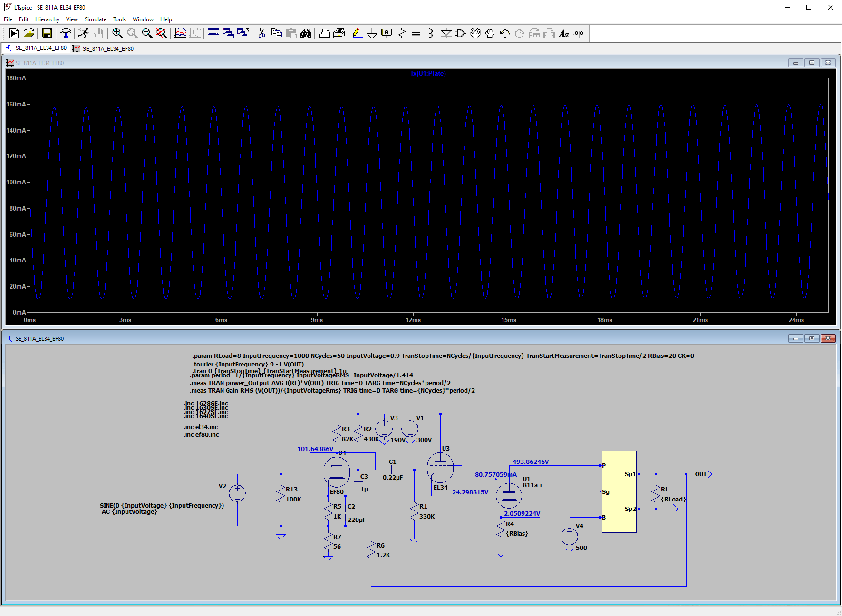This screenshot has width=842, height=616.
Task: Click the Autorange waveform icon
Action: (180, 33)
